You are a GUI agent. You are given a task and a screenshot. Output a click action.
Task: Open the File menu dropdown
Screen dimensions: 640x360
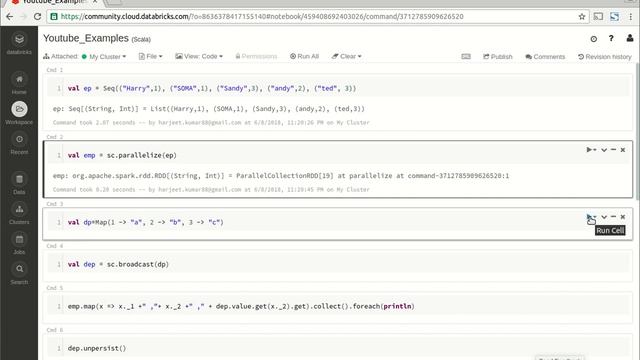click(x=151, y=56)
